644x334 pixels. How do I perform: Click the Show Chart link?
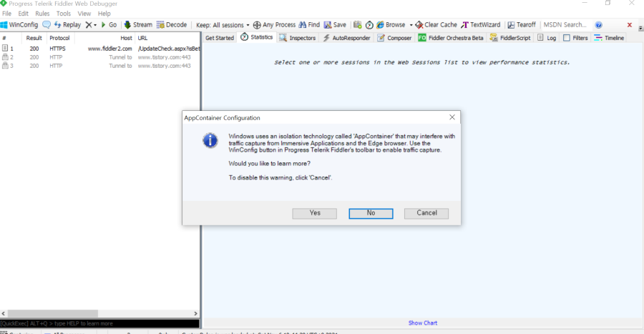point(423,323)
